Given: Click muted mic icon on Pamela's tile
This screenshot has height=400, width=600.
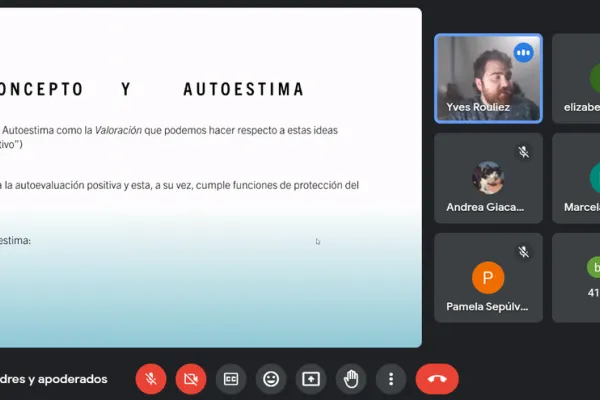Looking at the screenshot, I should (523, 251).
